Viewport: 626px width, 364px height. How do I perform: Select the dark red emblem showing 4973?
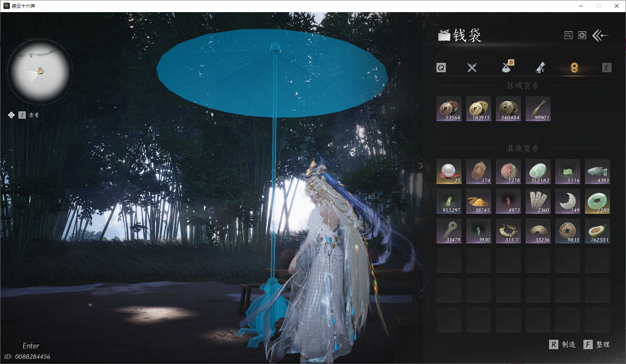[x=508, y=202]
